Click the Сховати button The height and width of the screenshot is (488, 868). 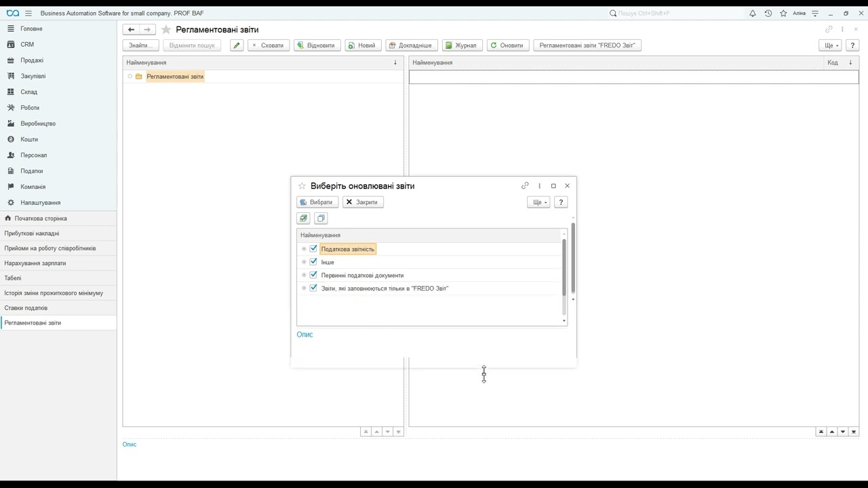click(x=269, y=45)
